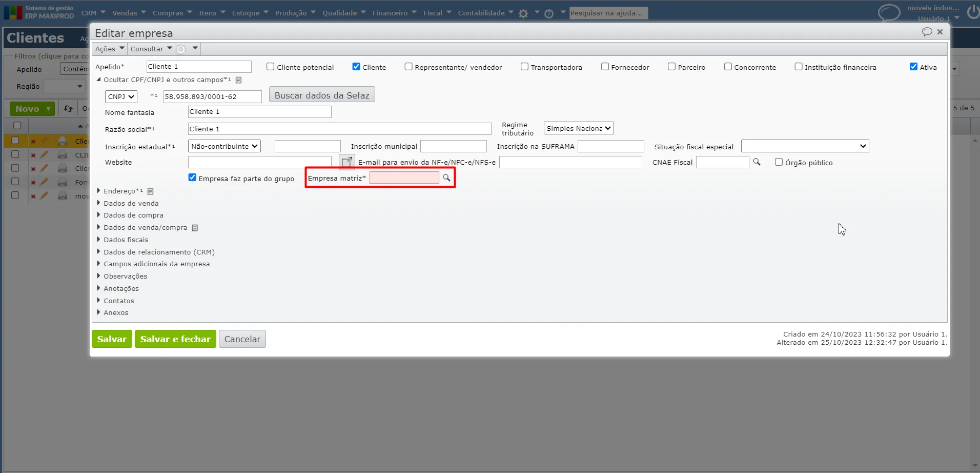Click the power logout icon
Image resolution: width=980 pixels, height=473 pixels.
(973, 12)
